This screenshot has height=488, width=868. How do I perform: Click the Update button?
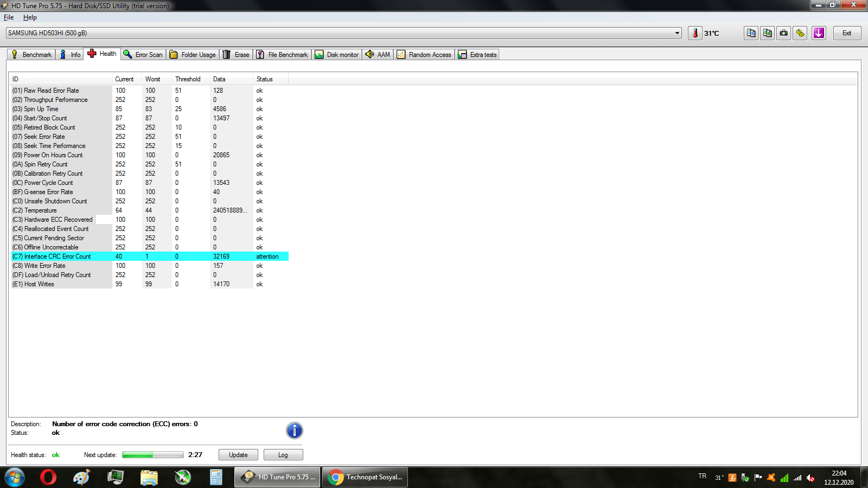point(238,455)
